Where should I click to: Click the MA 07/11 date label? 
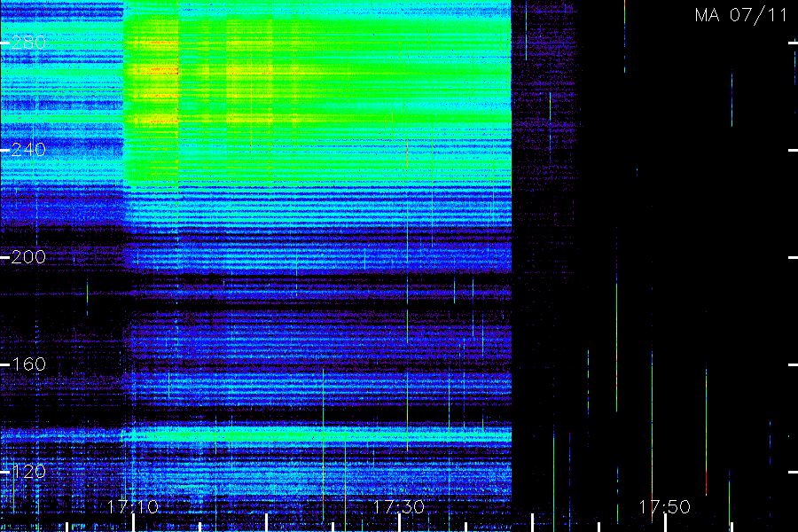click(741, 15)
